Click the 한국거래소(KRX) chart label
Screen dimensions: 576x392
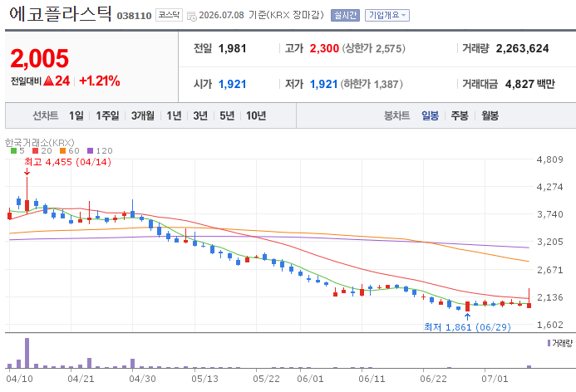40,142
